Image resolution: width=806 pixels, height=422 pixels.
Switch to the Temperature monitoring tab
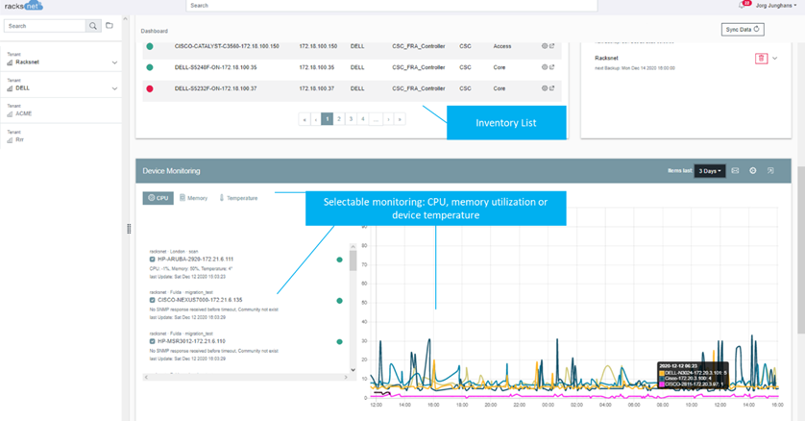pyautogui.click(x=238, y=198)
